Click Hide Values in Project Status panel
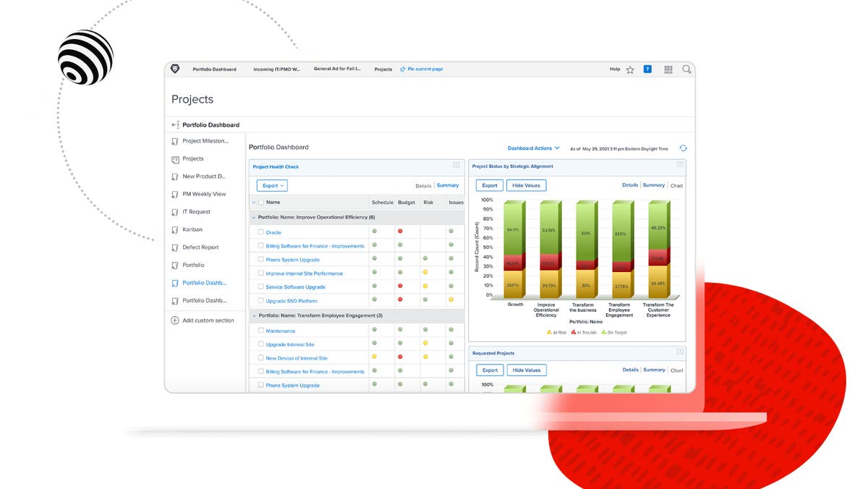Image resolution: width=868 pixels, height=489 pixels. (527, 186)
